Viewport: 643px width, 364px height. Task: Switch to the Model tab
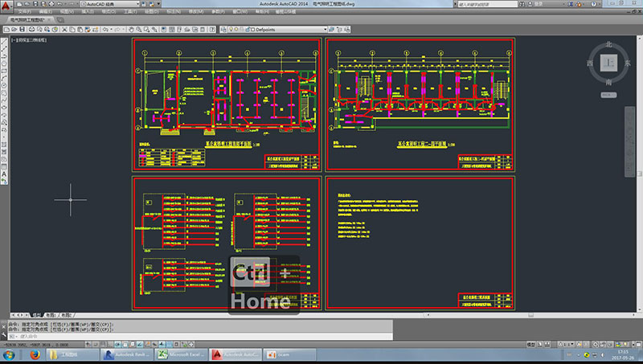[x=37, y=315]
